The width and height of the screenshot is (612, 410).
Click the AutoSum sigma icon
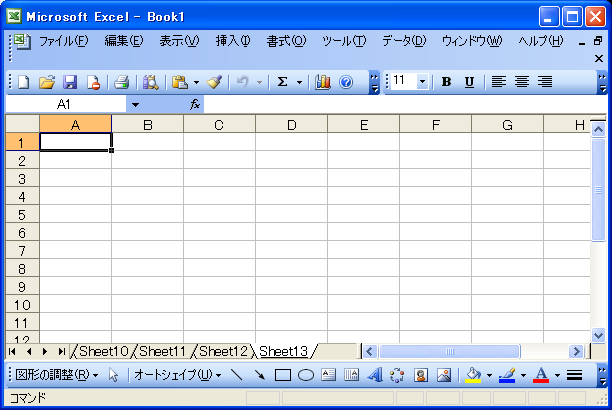coord(282,82)
